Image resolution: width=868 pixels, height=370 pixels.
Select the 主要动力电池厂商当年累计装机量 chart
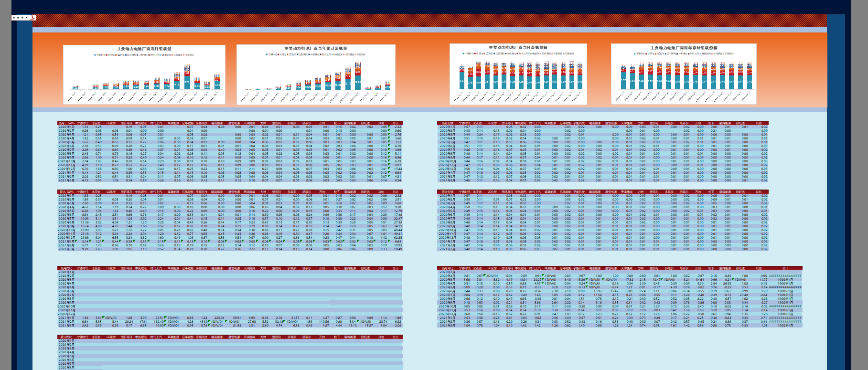point(316,74)
